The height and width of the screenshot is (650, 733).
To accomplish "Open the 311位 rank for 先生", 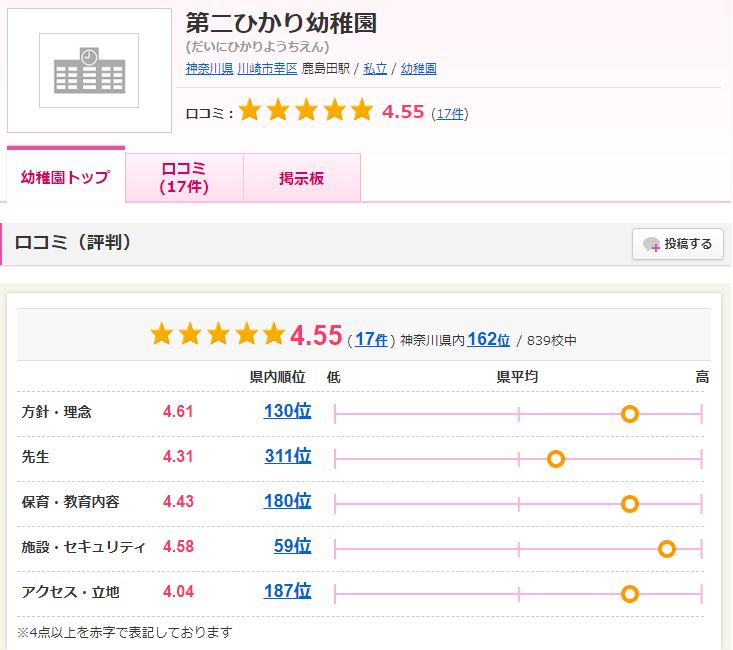I will [x=288, y=455].
